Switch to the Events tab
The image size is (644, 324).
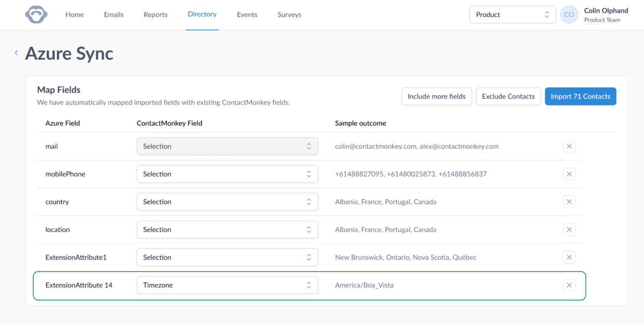[247, 15]
